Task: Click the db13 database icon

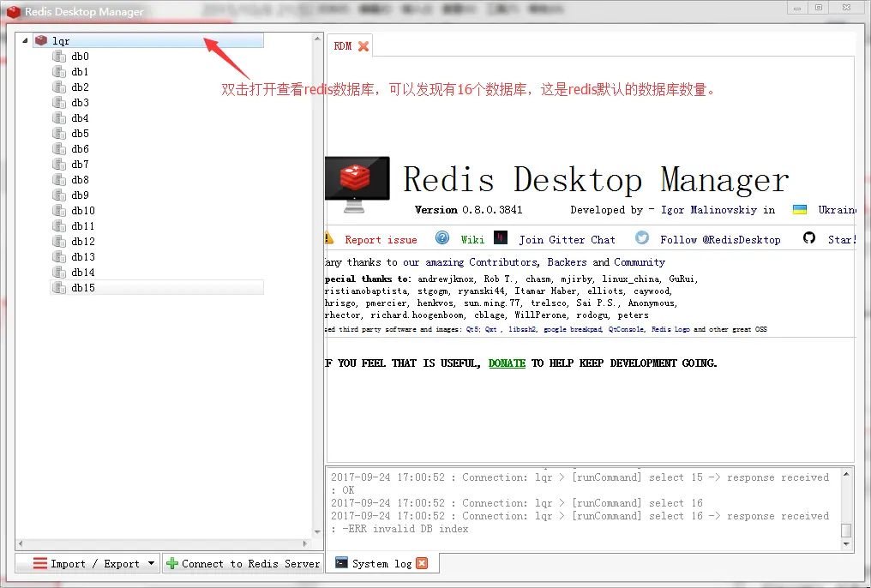Action: click(x=59, y=257)
